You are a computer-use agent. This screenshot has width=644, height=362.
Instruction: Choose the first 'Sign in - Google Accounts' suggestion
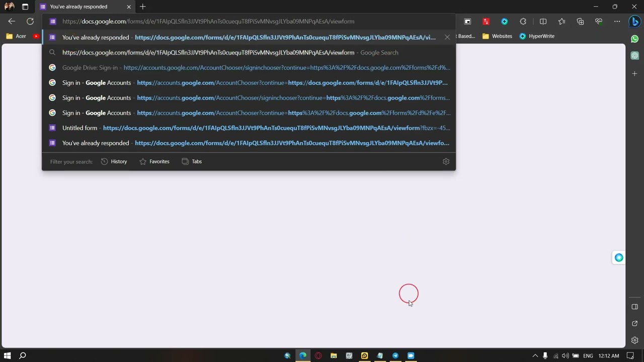[x=249, y=82]
